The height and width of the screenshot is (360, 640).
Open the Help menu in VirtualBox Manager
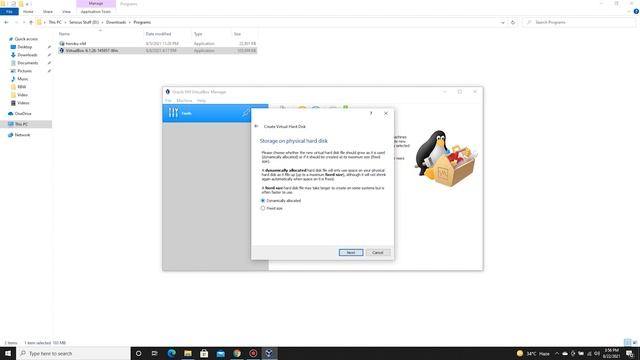201,100
